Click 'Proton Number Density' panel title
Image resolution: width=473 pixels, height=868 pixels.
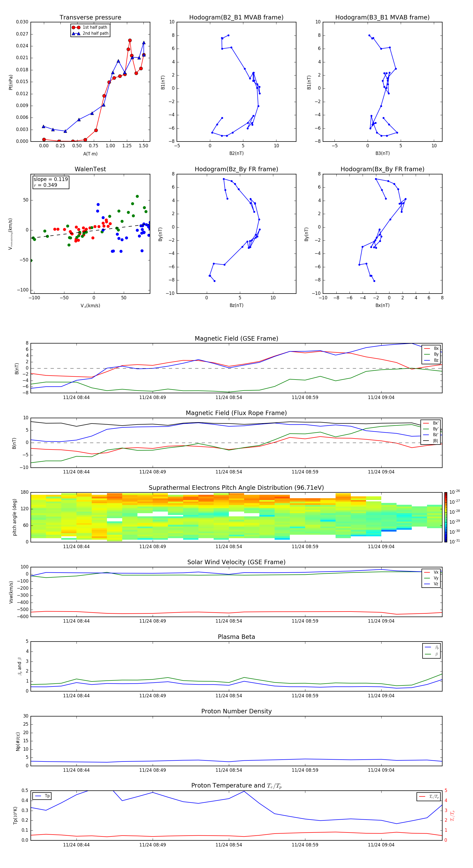[236, 711]
